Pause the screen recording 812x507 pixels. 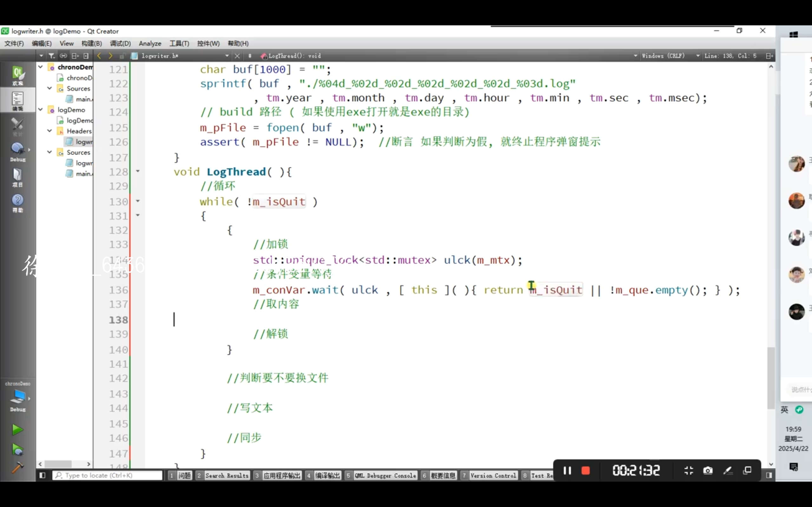click(567, 471)
